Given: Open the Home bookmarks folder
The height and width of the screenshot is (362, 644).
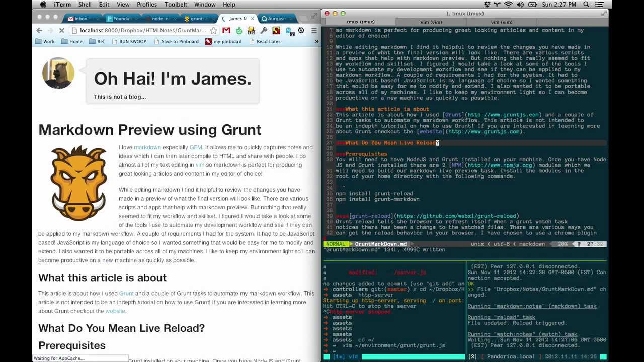Looking at the screenshot, I should pos(72,42).
